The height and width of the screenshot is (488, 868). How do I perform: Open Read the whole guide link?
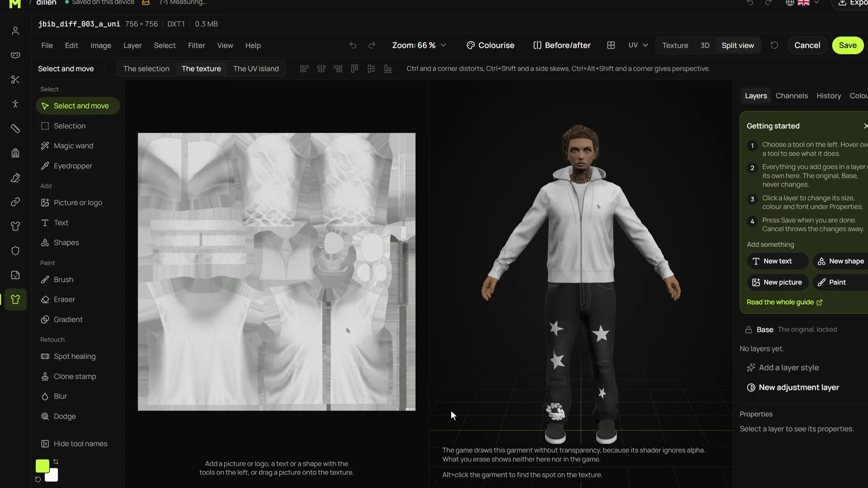784,302
